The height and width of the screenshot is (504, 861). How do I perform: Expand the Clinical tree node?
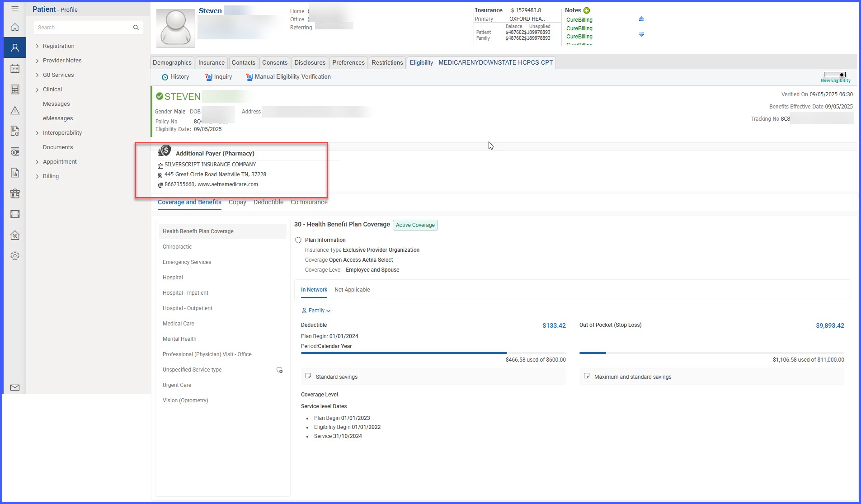[x=37, y=89]
